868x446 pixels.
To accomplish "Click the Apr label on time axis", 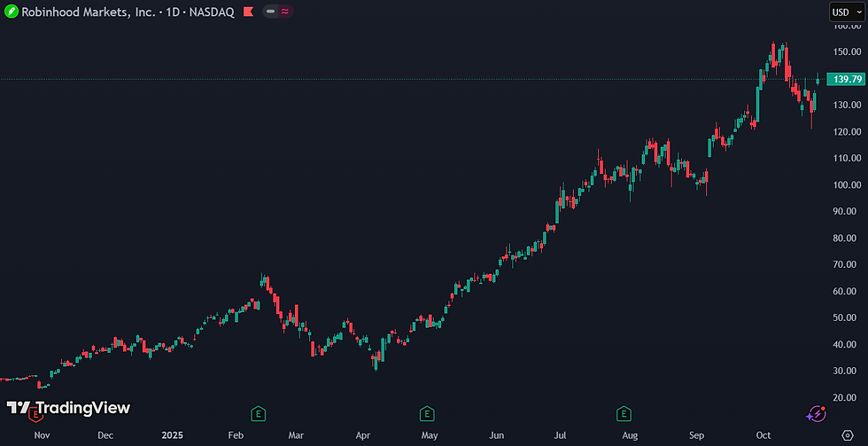I will pyautogui.click(x=362, y=435).
